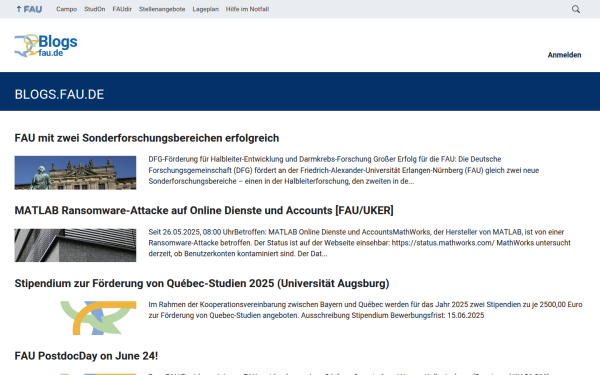Click the Anmelden login link
Viewport: 600px width, 375px height.
coord(564,55)
